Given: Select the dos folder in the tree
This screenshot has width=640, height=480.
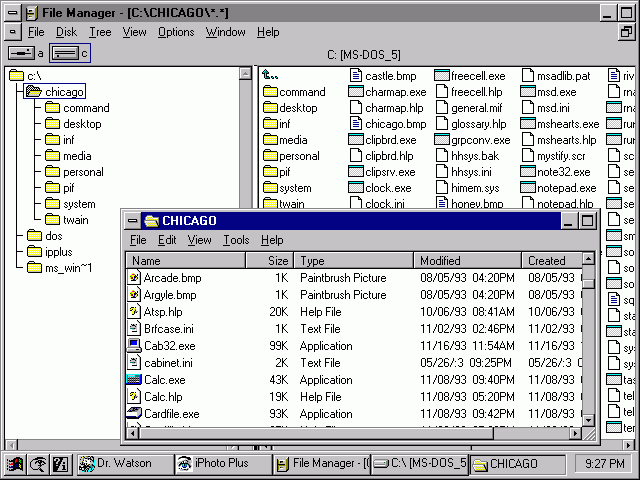Looking at the screenshot, I should click(44, 236).
